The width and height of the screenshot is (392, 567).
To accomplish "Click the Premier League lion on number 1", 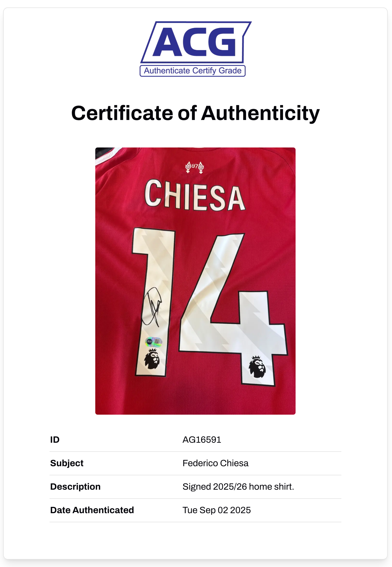I will (152, 359).
